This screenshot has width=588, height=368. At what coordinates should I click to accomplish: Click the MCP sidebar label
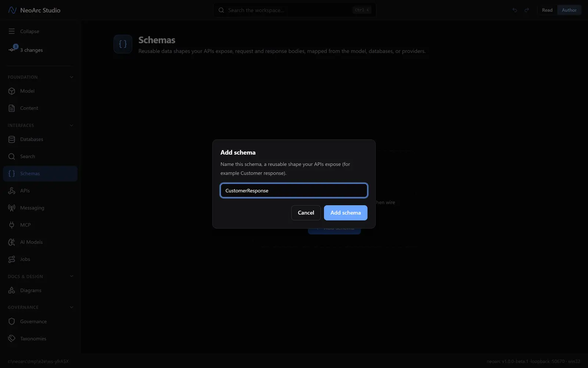tap(25, 225)
